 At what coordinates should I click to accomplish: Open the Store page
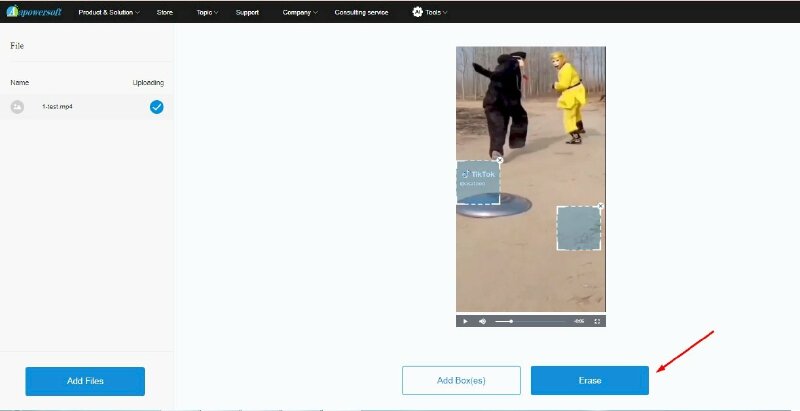[x=165, y=12]
